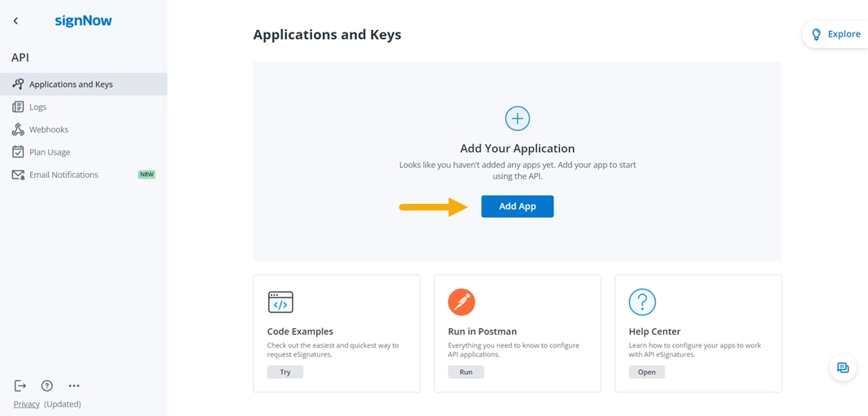868x416 pixels.
Task: Open the Webhooks section
Action: 84,129
